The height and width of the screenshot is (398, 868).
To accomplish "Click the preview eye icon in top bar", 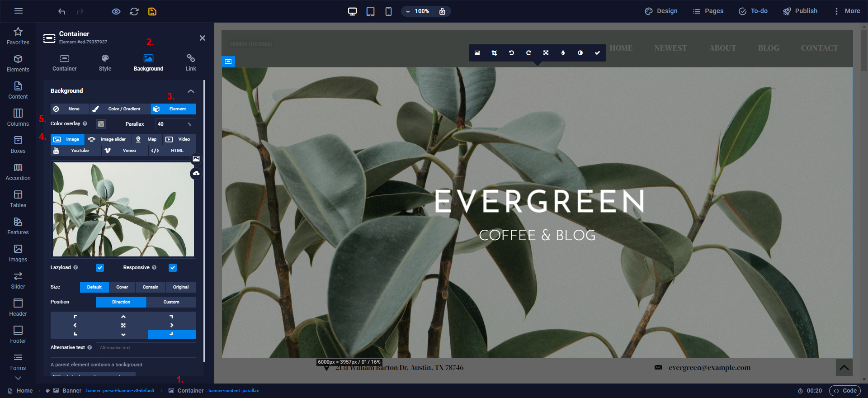I will pyautogui.click(x=116, y=12).
